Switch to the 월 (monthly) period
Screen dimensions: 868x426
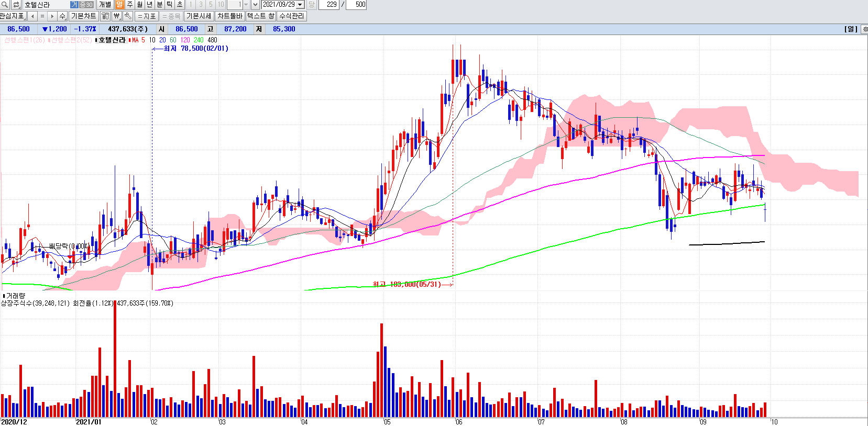tap(139, 5)
